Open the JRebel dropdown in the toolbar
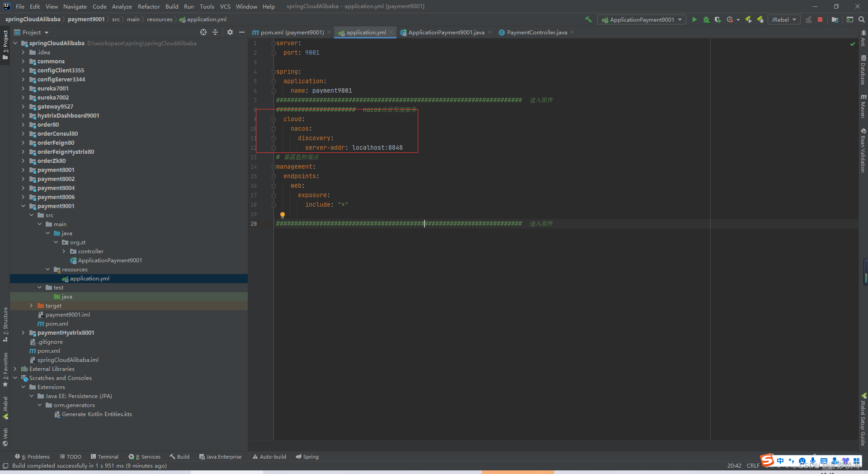This screenshot has height=474, width=868. pos(784,19)
